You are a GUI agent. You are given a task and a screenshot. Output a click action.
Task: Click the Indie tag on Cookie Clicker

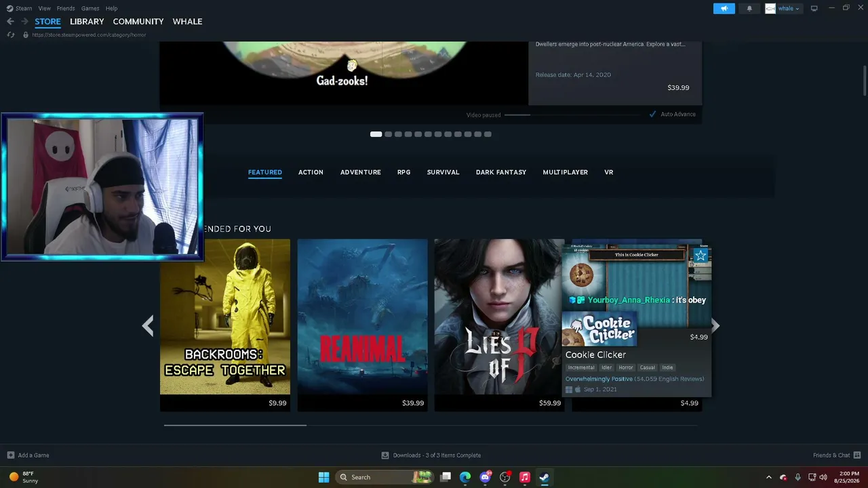coord(668,367)
